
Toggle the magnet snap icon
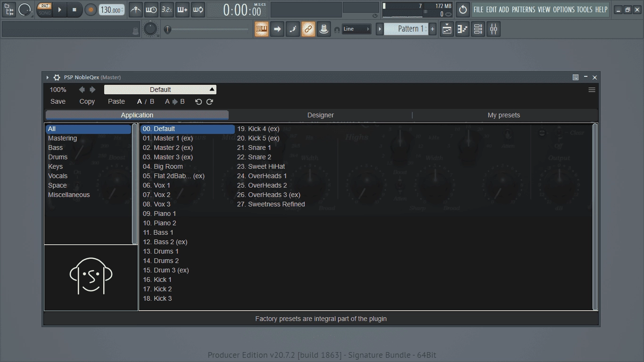337,30
